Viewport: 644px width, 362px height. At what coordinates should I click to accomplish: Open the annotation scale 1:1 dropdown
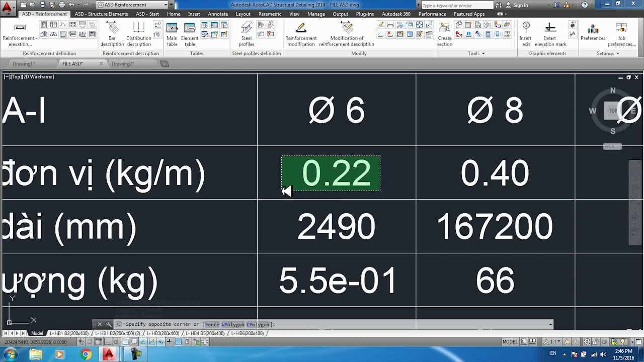click(x=553, y=342)
